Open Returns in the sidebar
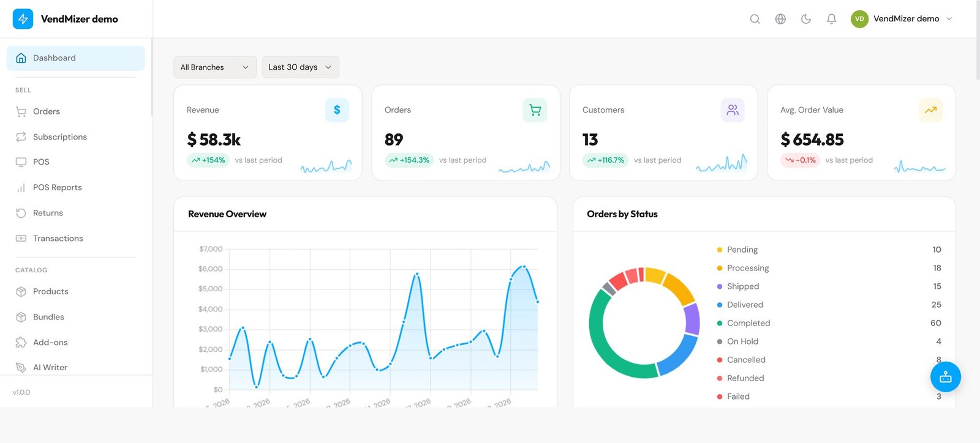The height and width of the screenshot is (443, 980). tap(76, 213)
